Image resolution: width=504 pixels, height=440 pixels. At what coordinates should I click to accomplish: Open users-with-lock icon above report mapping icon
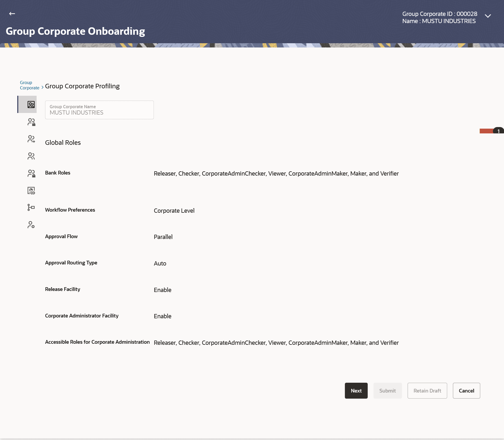(x=31, y=173)
